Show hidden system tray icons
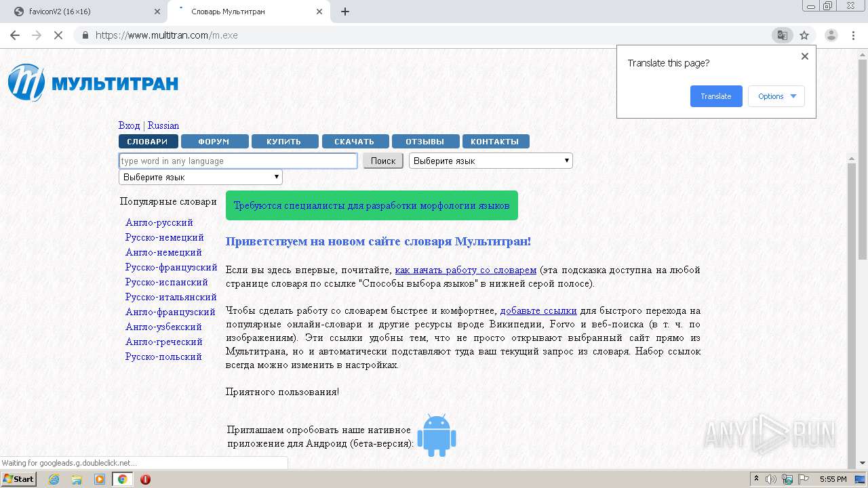The image size is (868, 488). pos(757,479)
